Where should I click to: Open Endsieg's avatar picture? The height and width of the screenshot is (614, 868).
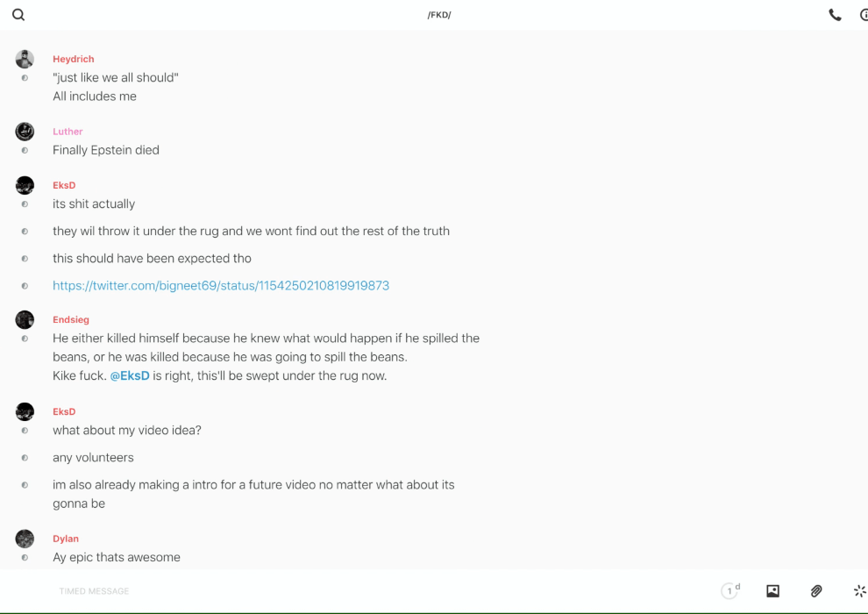click(x=25, y=319)
